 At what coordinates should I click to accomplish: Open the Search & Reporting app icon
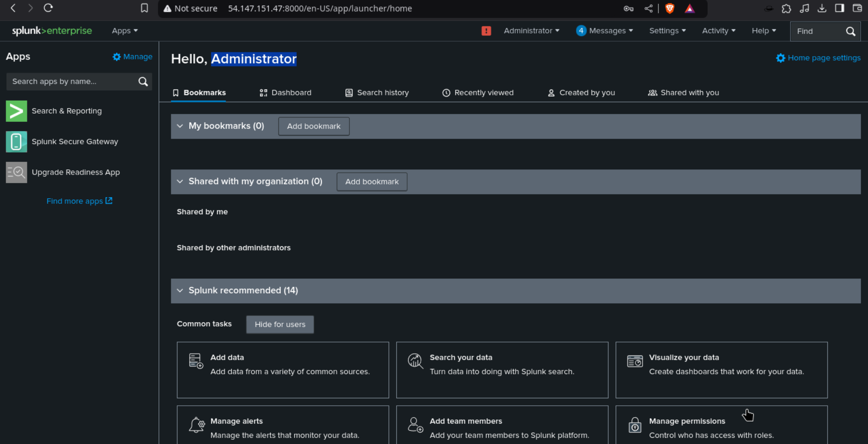click(x=16, y=111)
